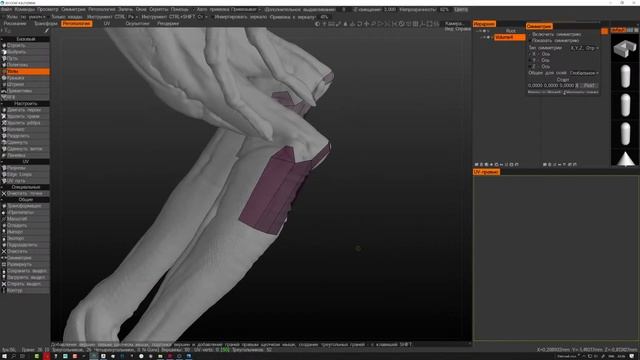Open the Трансформация tool in Общие
The width and height of the screenshot is (640, 360).
25,206
